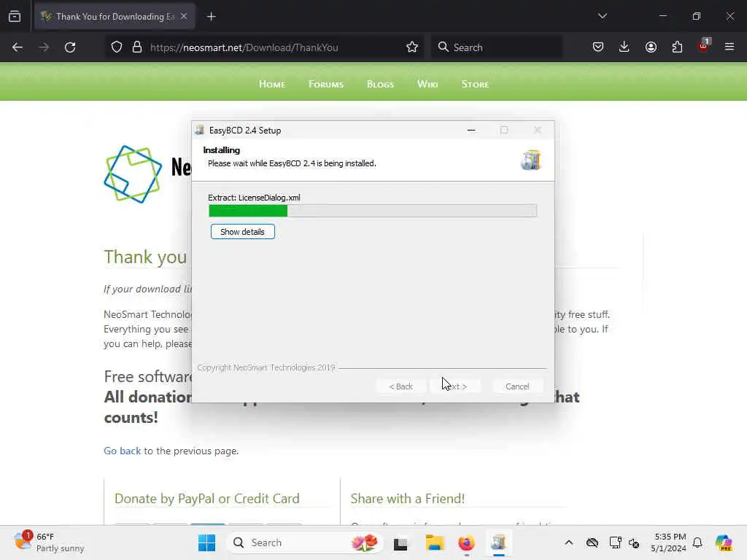
Task: Select the Thank You for Downloading tab
Action: coord(115,17)
